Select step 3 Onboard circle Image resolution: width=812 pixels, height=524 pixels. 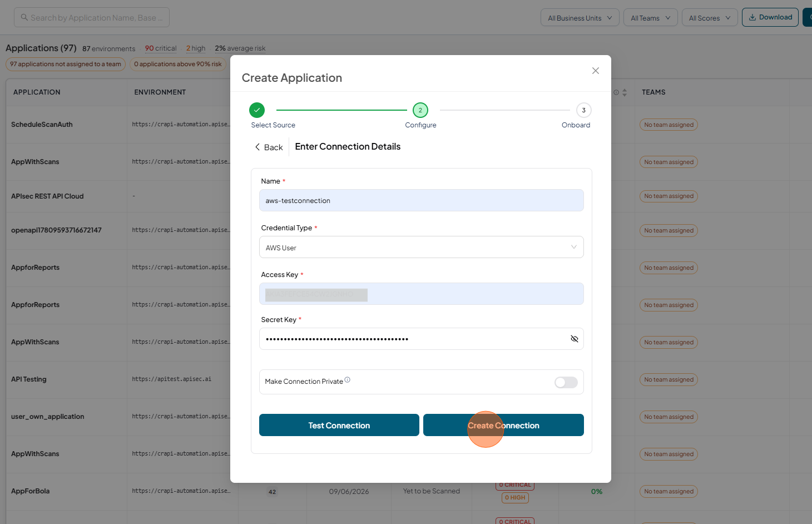click(x=584, y=110)
